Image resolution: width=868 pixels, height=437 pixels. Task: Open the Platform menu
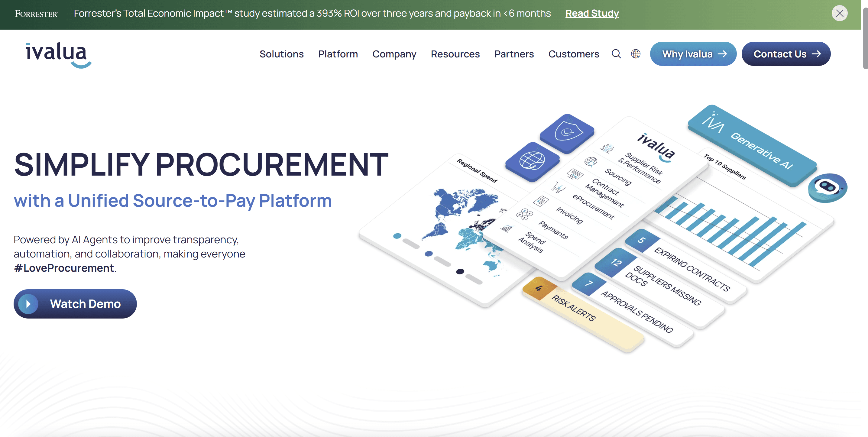(338, 54)
